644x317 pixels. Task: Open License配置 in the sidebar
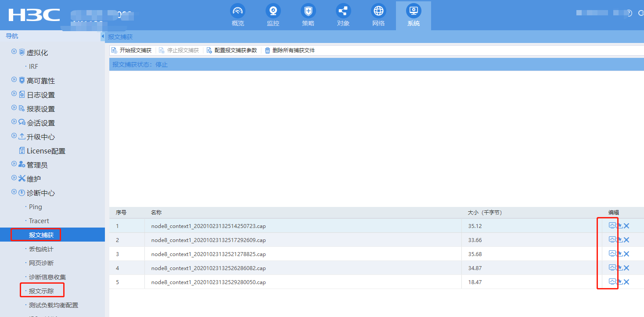[x=46, y=151]
